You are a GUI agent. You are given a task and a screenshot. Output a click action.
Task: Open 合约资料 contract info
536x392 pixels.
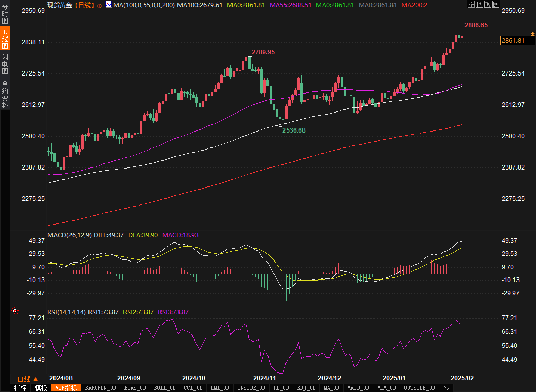click(x=5, y=94)
